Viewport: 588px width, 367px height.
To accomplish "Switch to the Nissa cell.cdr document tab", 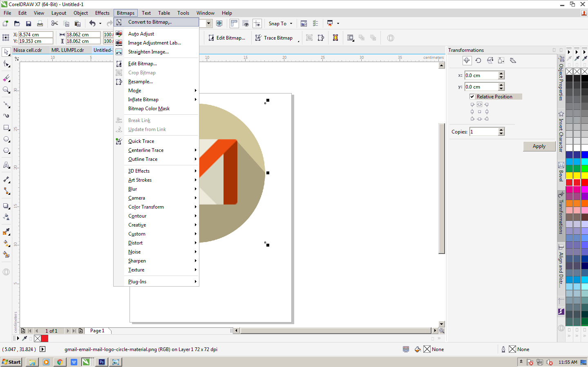I will click(27, 50).
